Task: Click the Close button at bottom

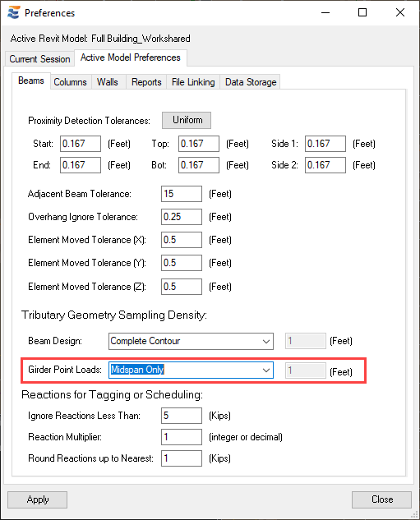Action: (381, 499)
